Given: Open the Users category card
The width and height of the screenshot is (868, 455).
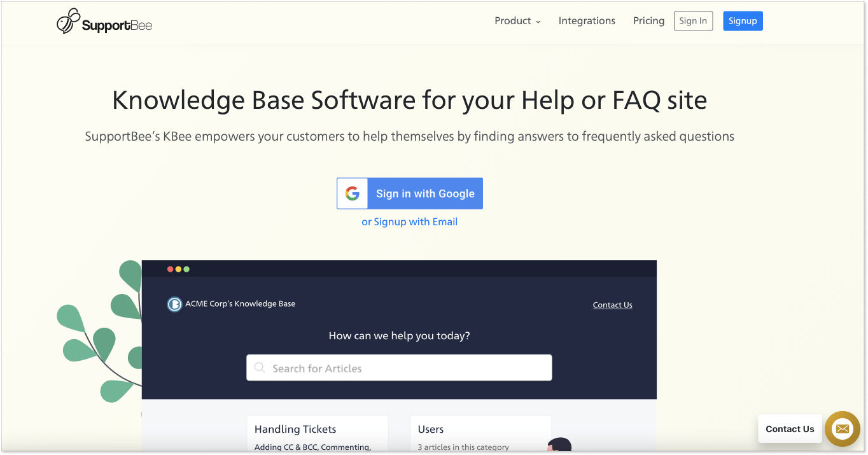Looking at the screenshot, I should (x=480, y=435).
